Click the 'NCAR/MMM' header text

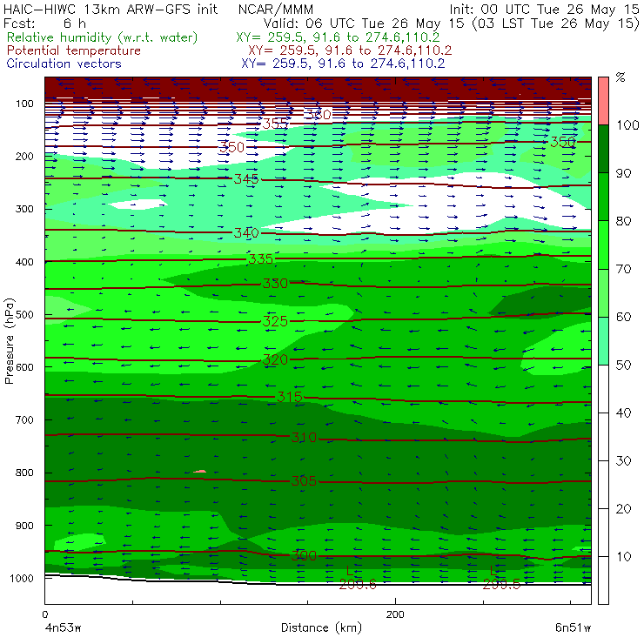click(276, 9)
